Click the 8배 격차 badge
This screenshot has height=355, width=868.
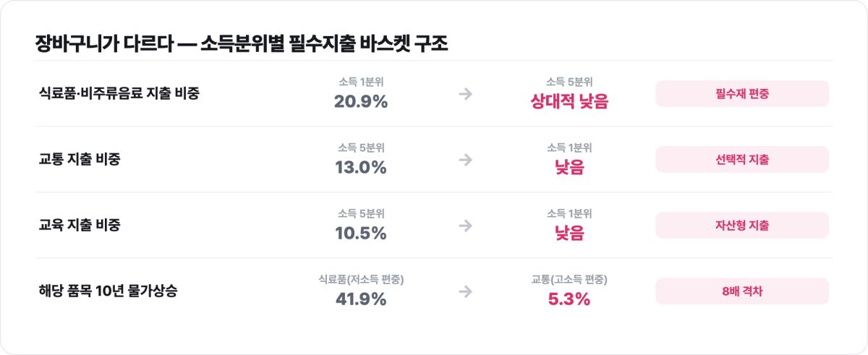(x=742, y=291)
